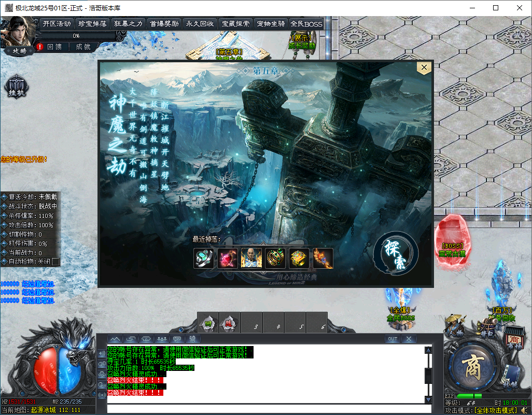
Task: Open the 狂暴之力 menu
Action: [128, 24]
